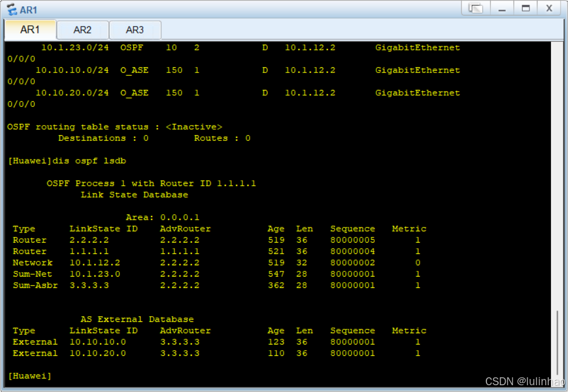Click age value 123 in External row

(x=276, y=342)
